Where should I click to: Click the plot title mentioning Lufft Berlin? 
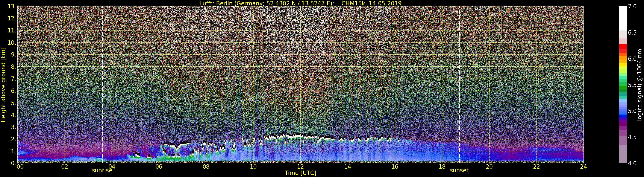point(300,3)
